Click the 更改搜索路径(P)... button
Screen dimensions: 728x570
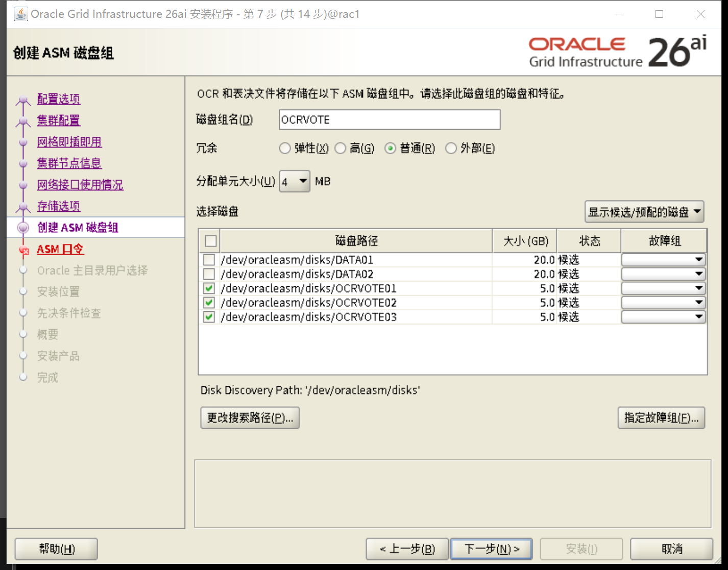click(x=250, y=418)
